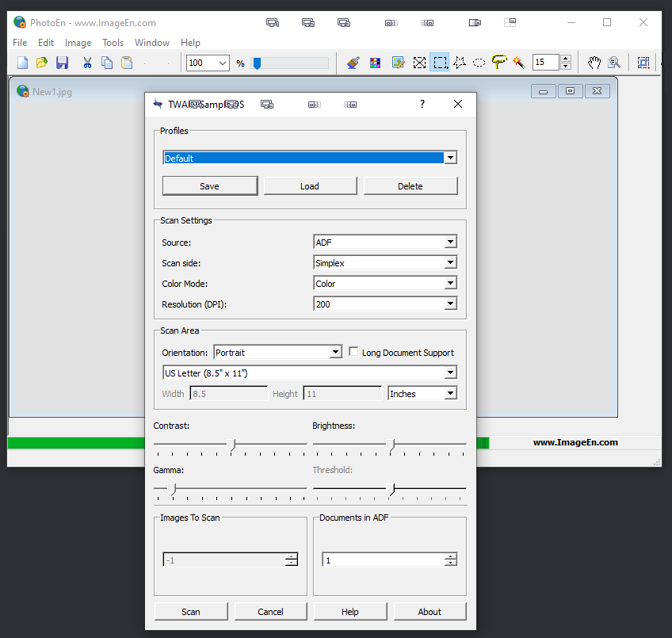This screenshot has height=638, width=672.
Task: Click the image edit pencil icon
Action: 398,63
